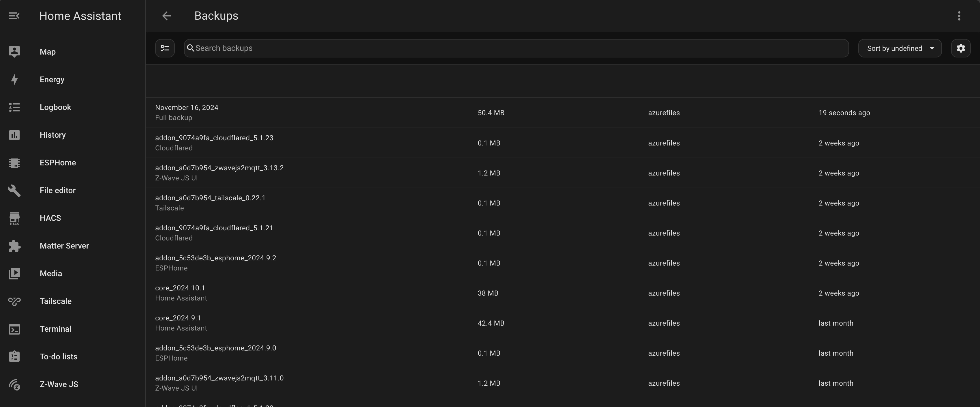Open backup settings gear icon
The width and height of the screenshot is (980, 407).
961,48
